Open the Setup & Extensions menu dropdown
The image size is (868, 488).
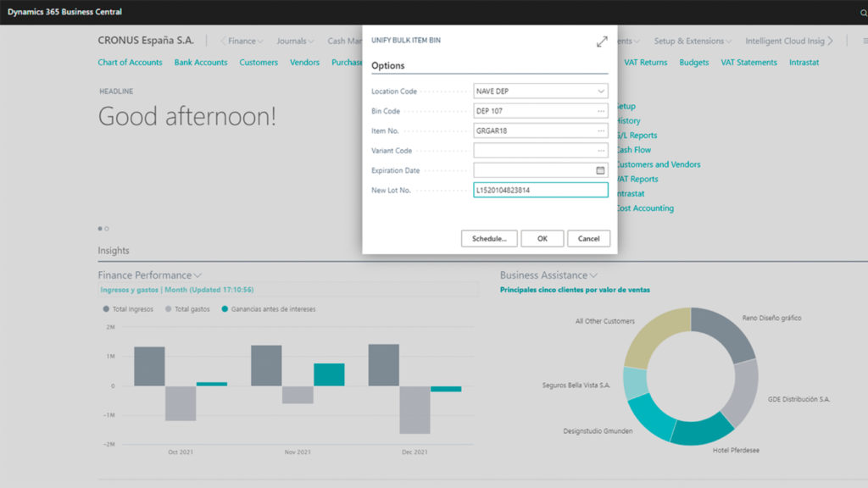693,41
